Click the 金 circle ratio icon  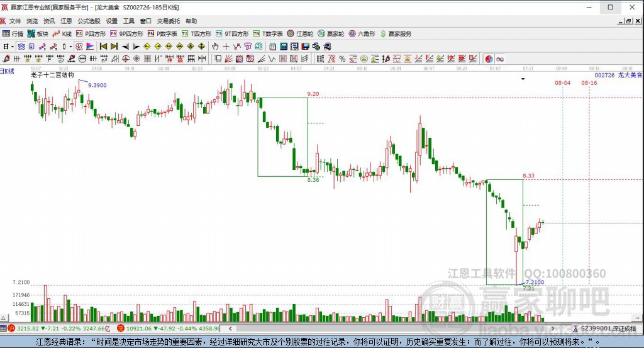[x=364, y=59]
